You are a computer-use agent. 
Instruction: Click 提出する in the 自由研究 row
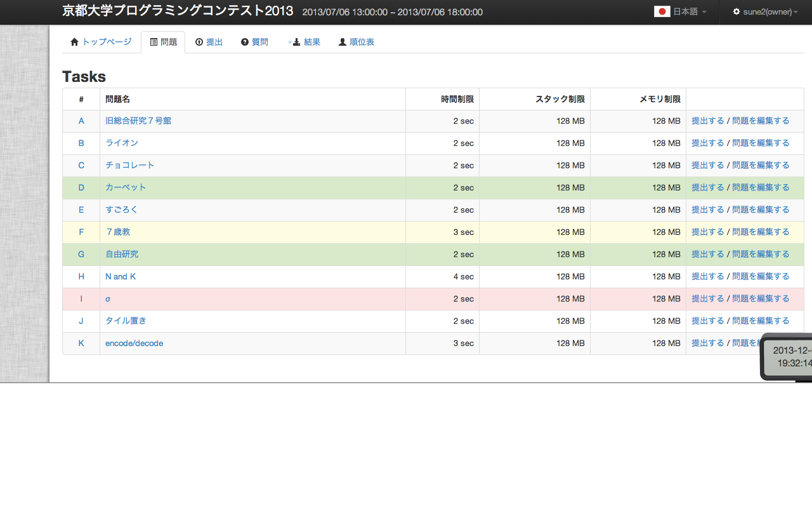(708, 254)
